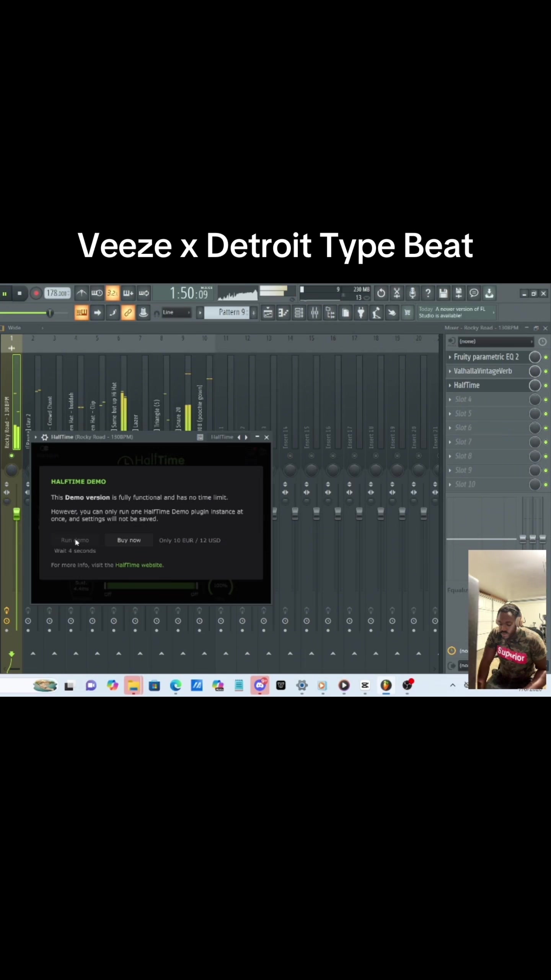Toggle the link chain icon
The height and width of the screenshot is (980, 551).
[128, 313]
